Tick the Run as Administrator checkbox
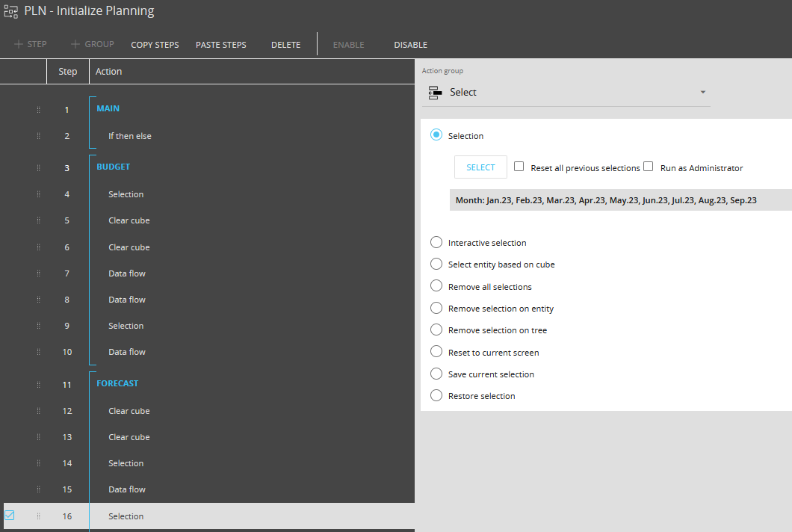Image resolution: width=792 pixels, height=532 pixels. point(648,166)
